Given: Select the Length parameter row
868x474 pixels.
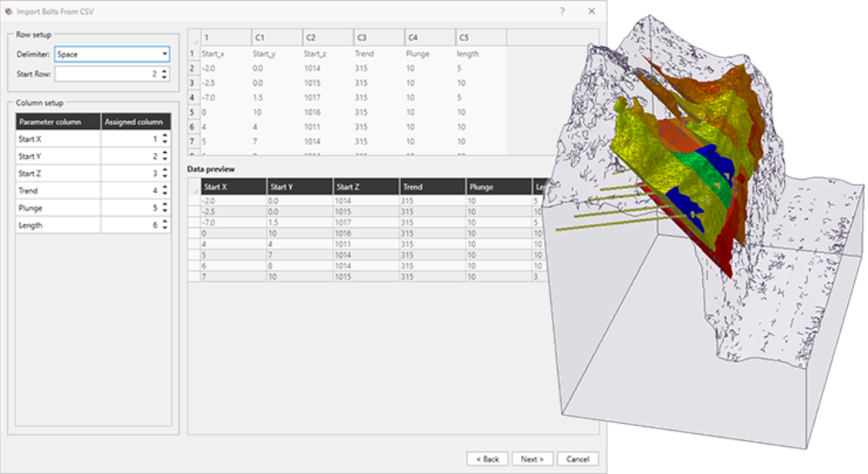Looking at the screenshot, I should click(x=58, y=225).
